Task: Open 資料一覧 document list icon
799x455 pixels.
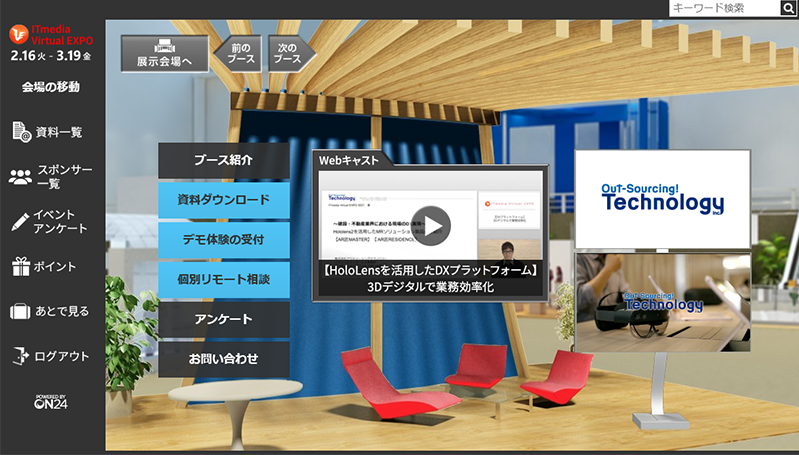Action: pyautogui.click(x=22, y=131)
